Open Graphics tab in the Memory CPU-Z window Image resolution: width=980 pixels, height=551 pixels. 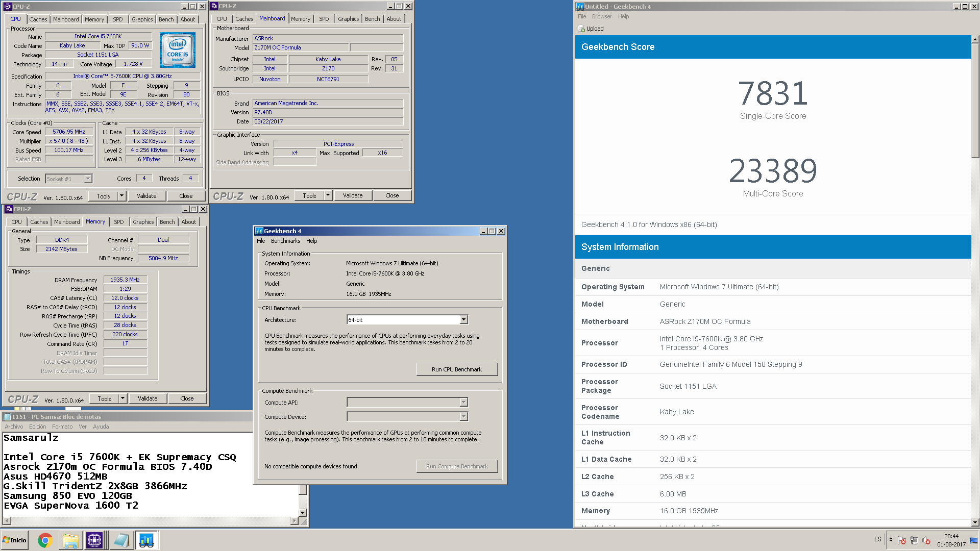coord(143,222)
